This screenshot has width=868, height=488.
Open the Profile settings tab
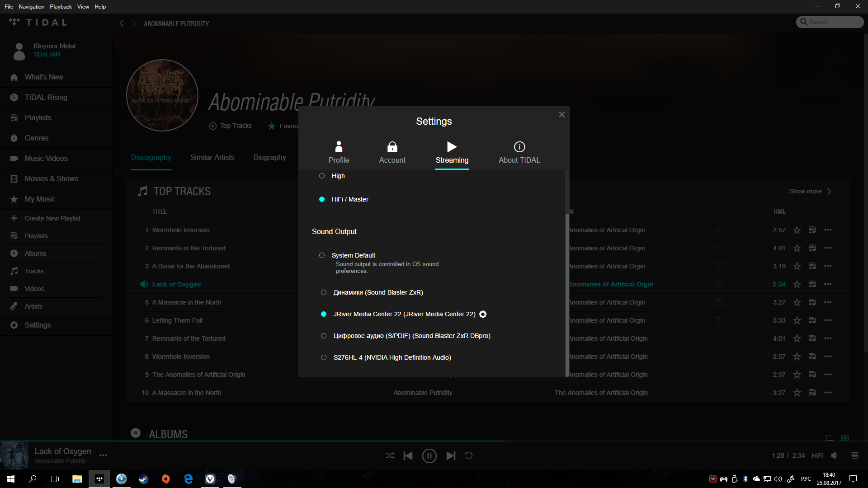(339, 152)
